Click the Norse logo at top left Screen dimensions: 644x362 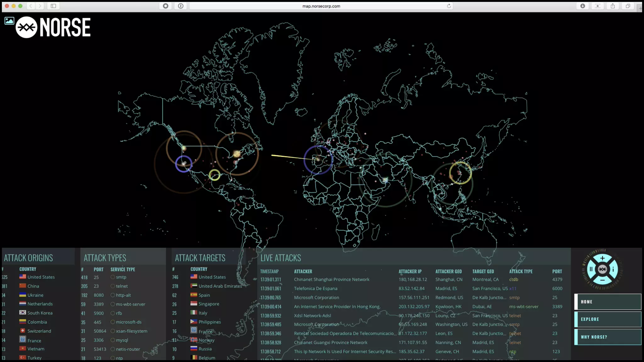point(53,27)
